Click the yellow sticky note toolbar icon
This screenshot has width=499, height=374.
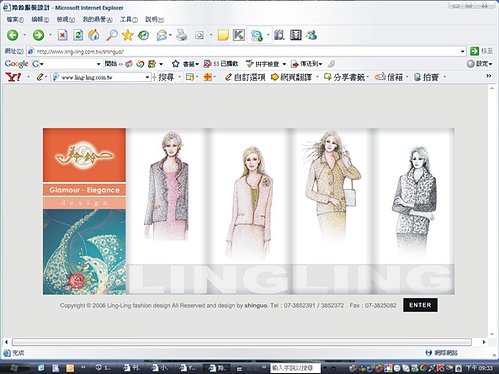(x=223, y=35)
